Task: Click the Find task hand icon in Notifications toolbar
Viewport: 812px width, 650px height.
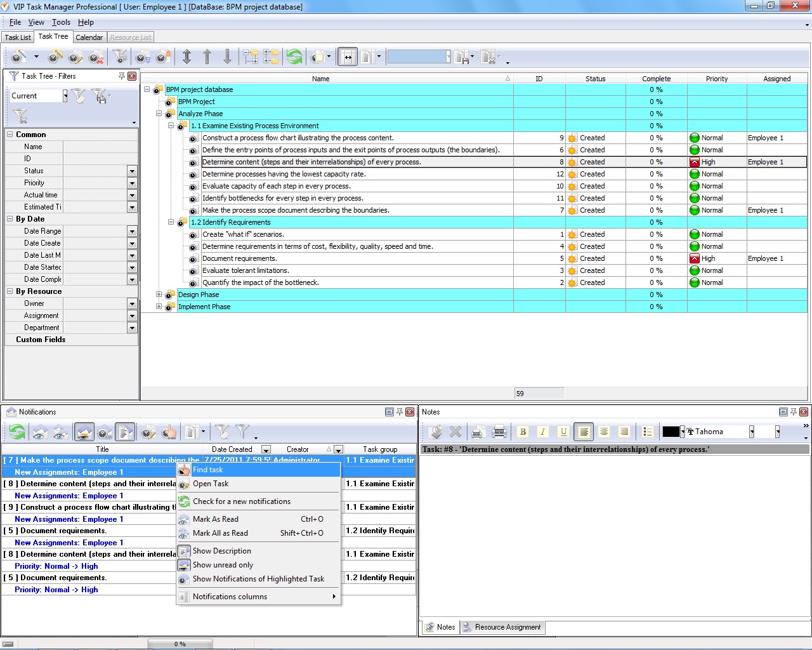Action: click(x=169, y=433)
